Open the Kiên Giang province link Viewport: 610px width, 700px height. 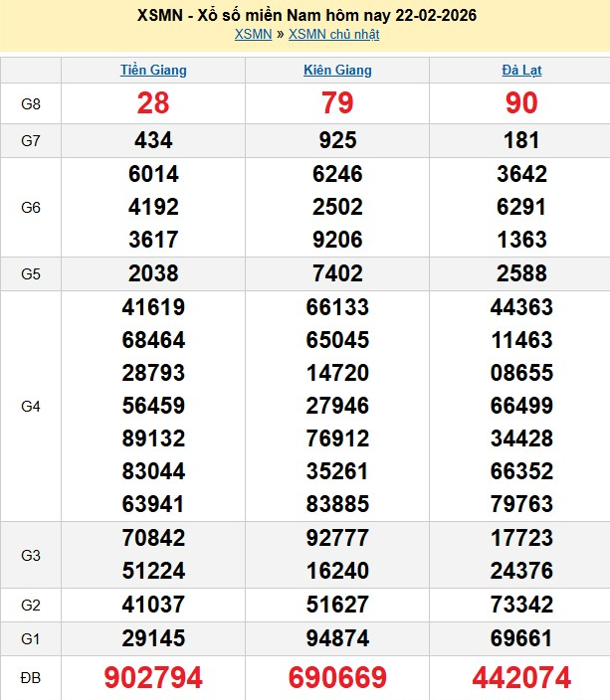pos(337,71)
